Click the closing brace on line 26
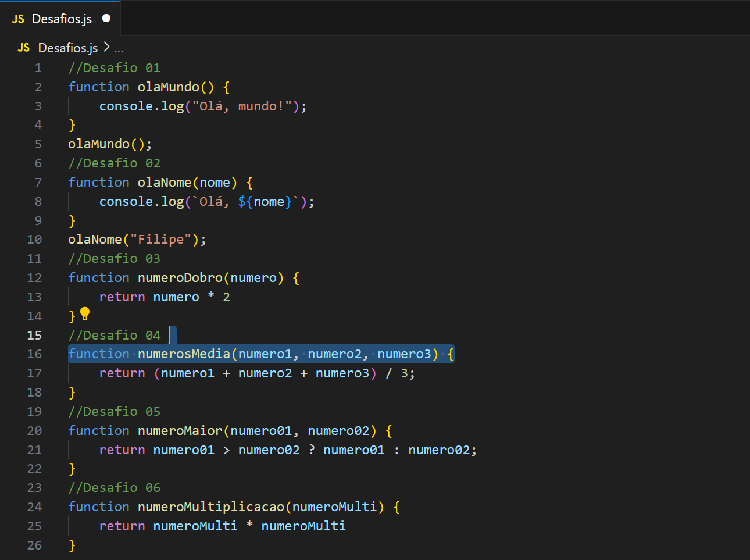 pos(72,545)
